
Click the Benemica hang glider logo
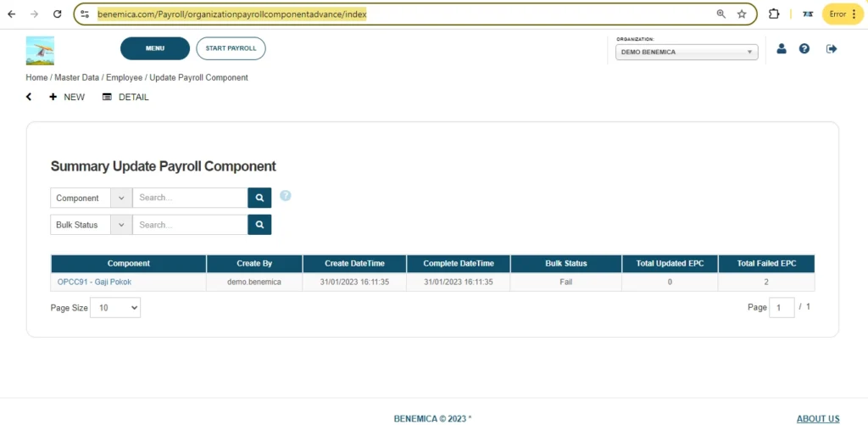40,50
